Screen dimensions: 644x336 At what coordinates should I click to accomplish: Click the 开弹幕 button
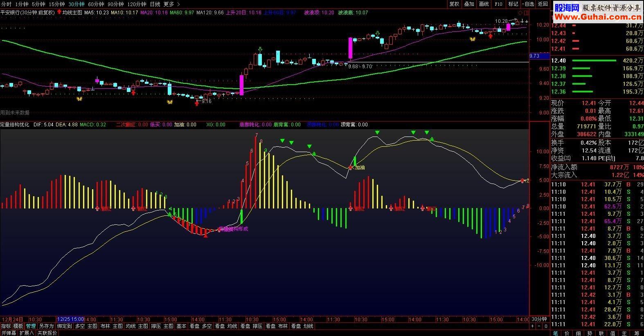click(x=8, y=333)
